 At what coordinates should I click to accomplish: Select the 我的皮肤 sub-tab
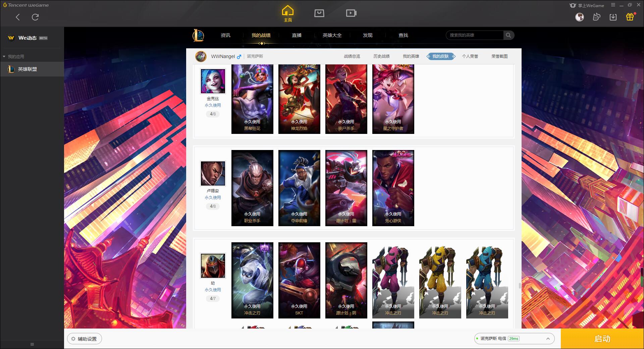(x=441, y=56)
